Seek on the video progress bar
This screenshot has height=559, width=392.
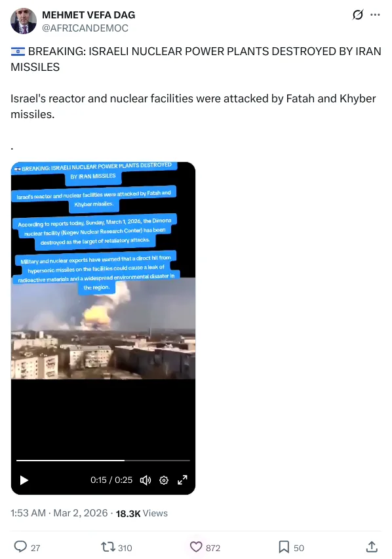(x=104, y=461)
